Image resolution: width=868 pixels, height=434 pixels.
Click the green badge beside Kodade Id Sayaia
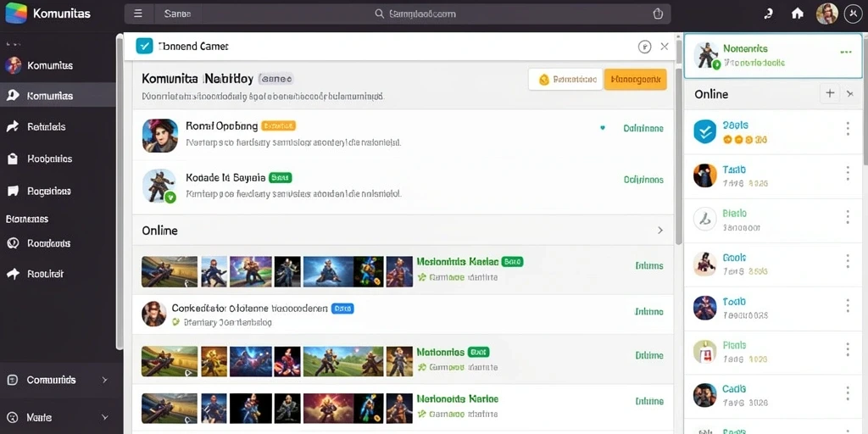280,178
